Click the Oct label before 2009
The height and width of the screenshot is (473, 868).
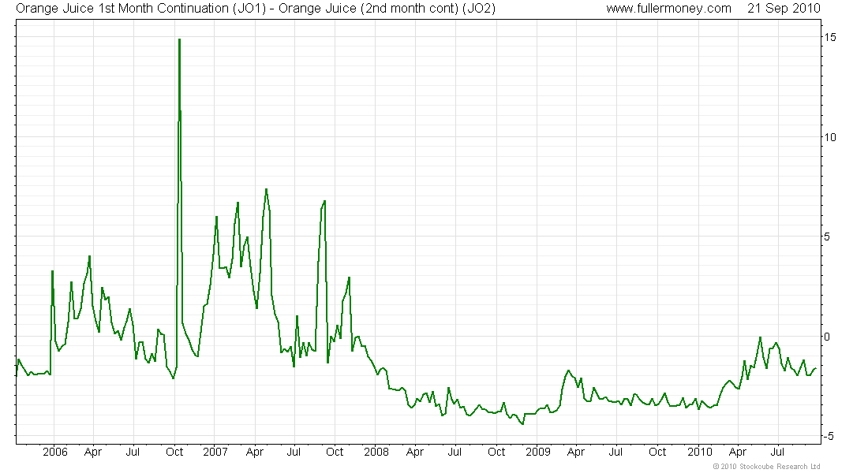(x=496, y=452)
